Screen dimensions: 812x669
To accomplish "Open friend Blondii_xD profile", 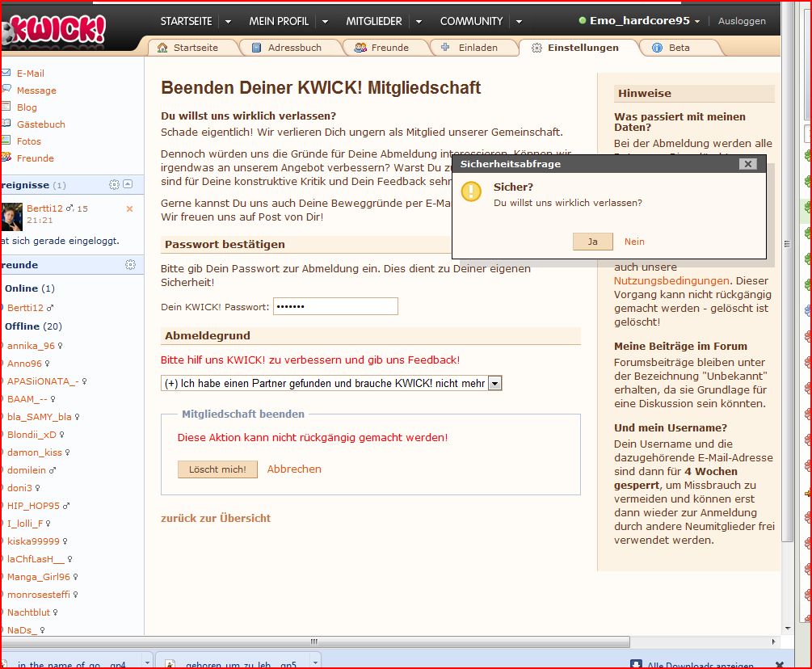I will (x=32, y=435).
